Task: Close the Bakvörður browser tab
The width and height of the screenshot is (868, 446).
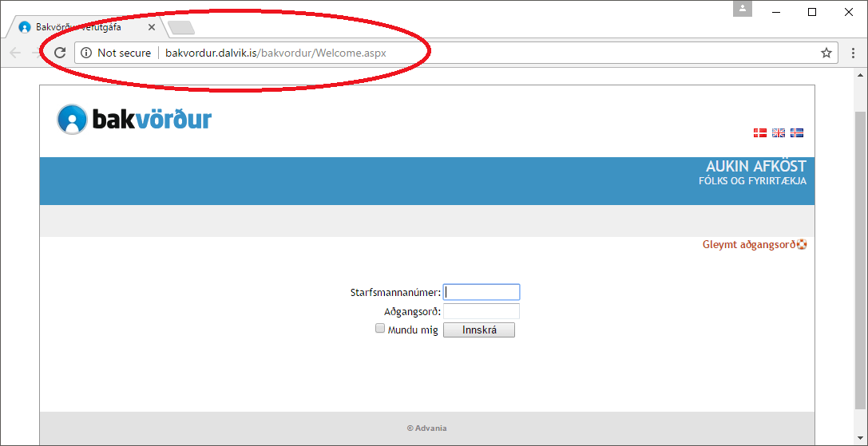Action: 152,27
